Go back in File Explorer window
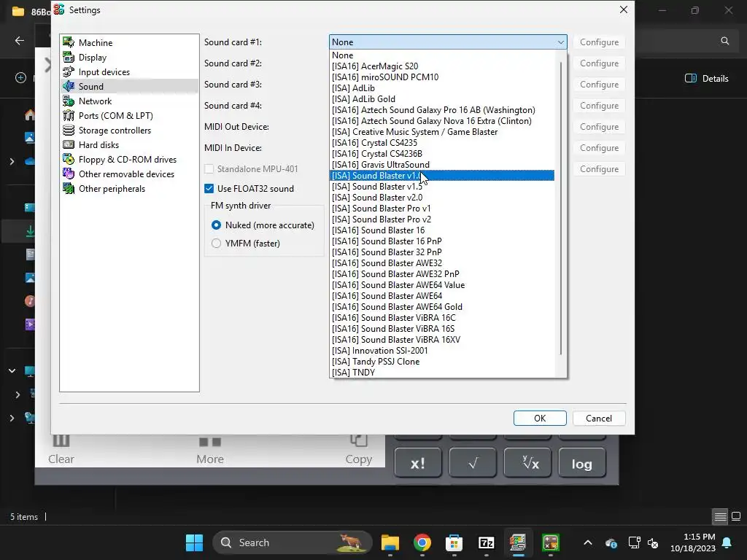This screenshot has height=560, width=747. [20, 41]
